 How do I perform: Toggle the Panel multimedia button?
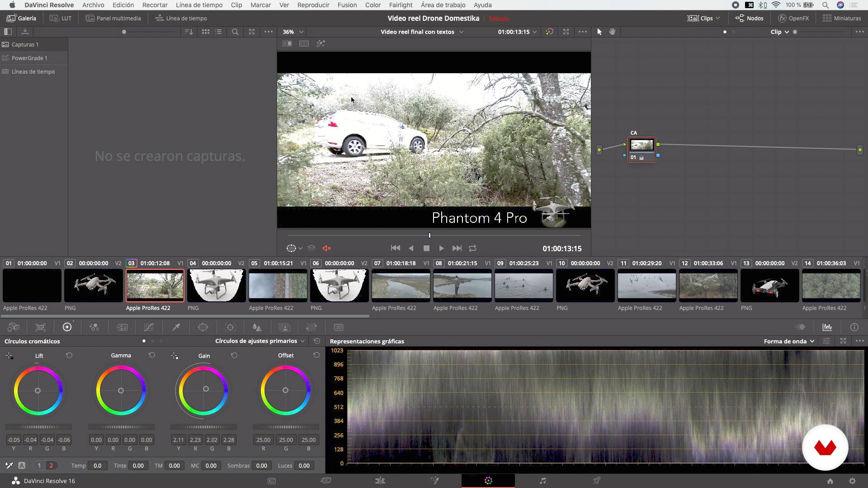pyautogui.click(x=113, y=18)
